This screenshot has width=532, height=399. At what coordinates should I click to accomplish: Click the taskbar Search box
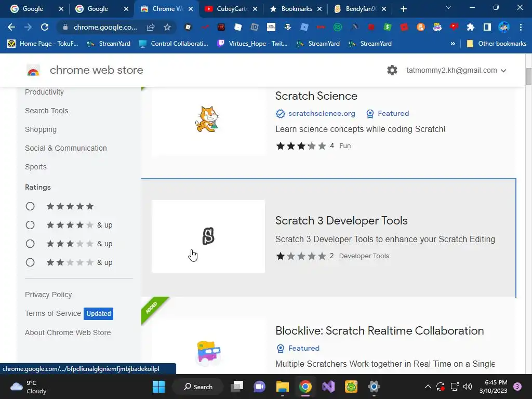coord(198,387)
